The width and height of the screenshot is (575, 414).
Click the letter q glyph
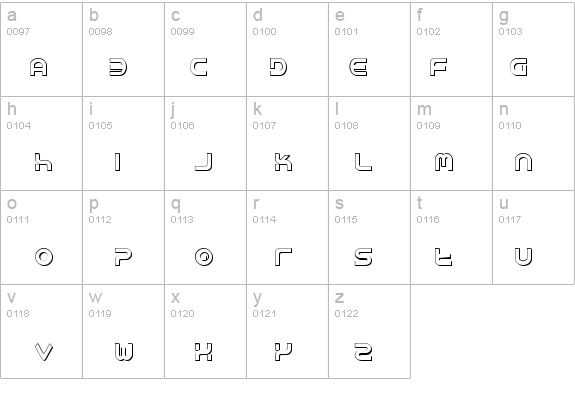coord(204,257)
